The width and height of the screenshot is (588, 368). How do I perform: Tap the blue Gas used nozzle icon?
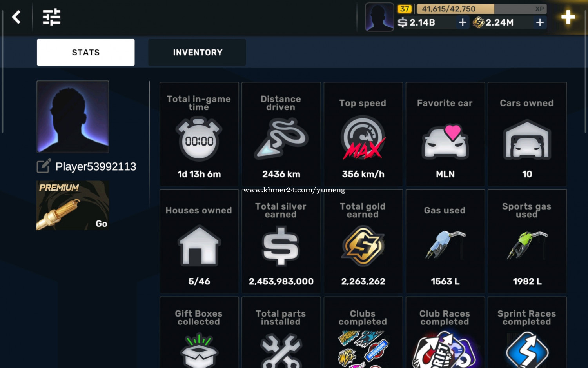coord(445,245)
